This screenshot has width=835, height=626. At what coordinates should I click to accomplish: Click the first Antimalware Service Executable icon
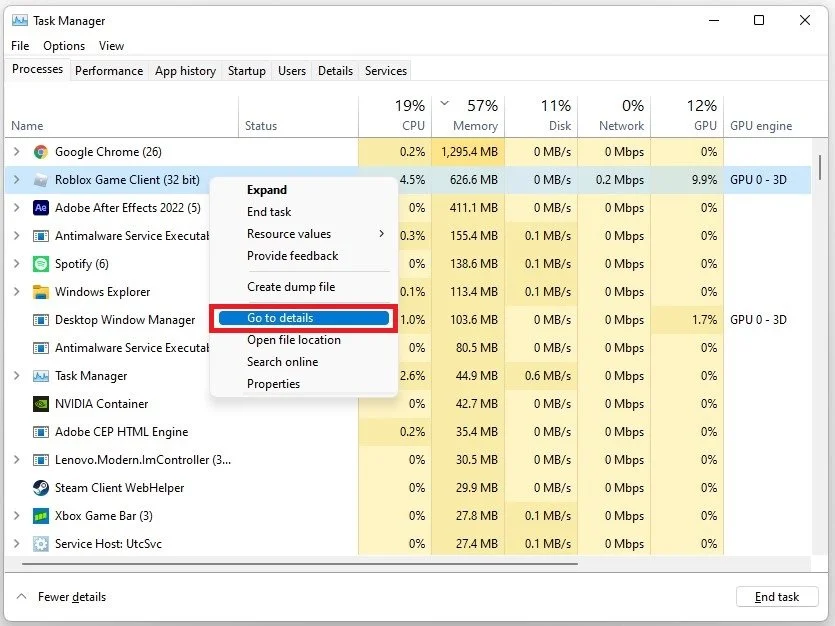coord(40,236)
